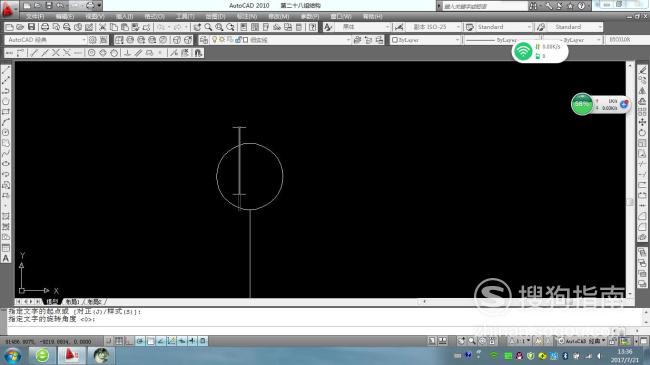The width and height of the screenshot is (650, 365).
Task: Click the Cut scissors icon
Action: coord(102,27)
